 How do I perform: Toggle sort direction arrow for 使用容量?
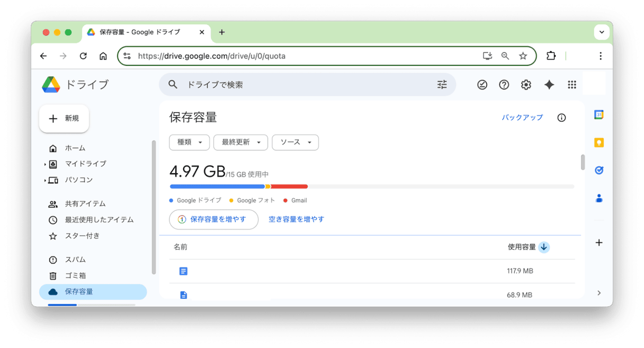pyautogui.click(x=544, y=247)
